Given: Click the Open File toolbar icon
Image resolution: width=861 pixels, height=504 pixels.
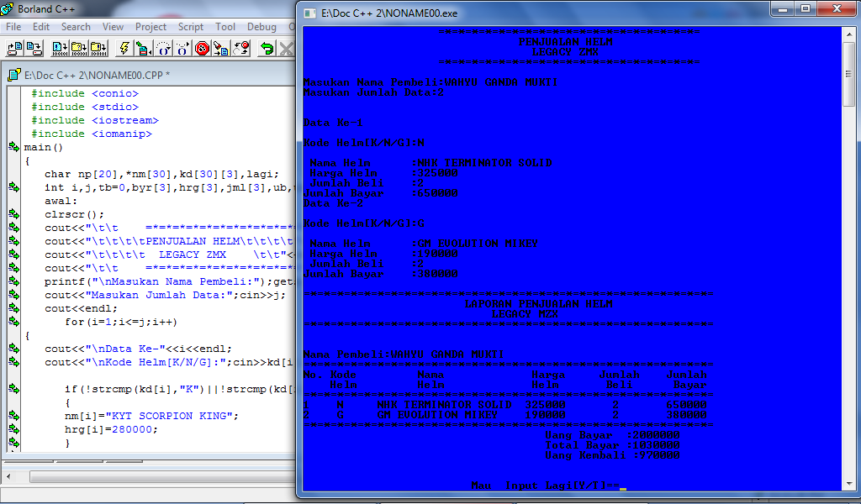Looking at the screenshot, I should pos(14,48).
